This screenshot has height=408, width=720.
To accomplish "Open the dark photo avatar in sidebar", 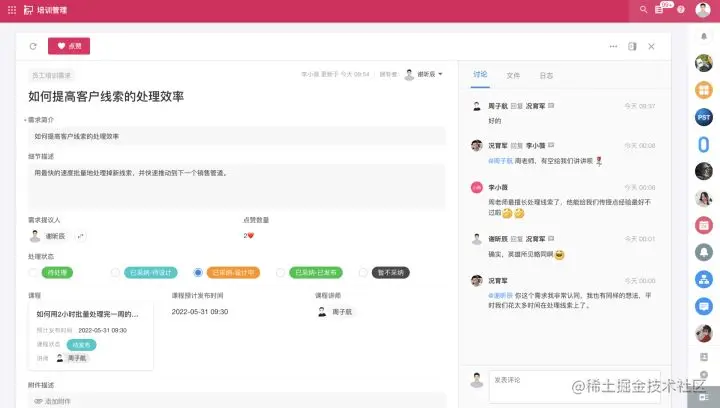I will (703, 171).
